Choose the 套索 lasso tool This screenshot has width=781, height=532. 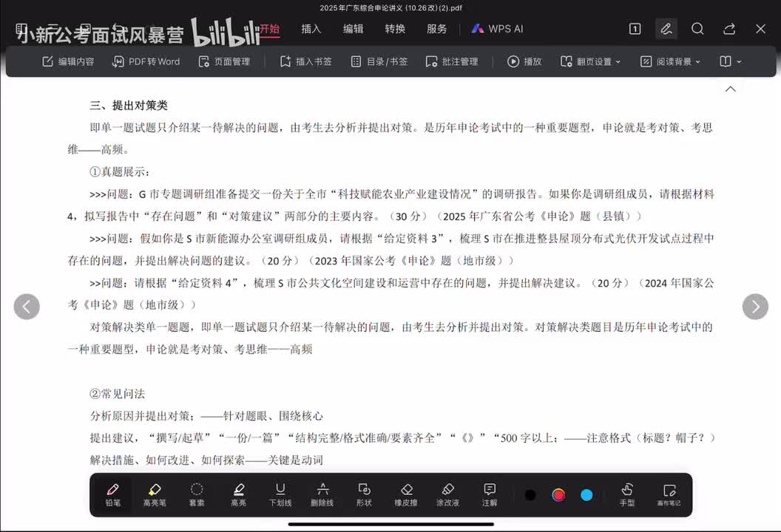coord(197,494)
